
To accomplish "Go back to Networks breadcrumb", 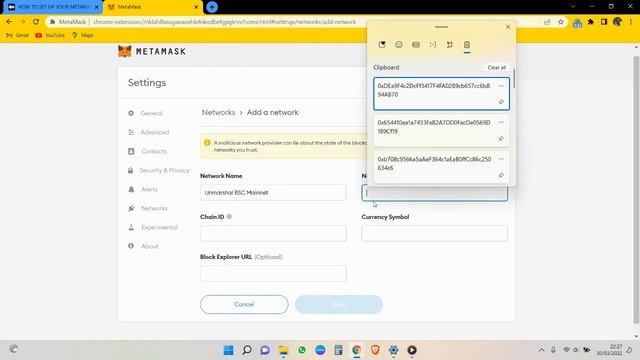I will coord(218,112).
